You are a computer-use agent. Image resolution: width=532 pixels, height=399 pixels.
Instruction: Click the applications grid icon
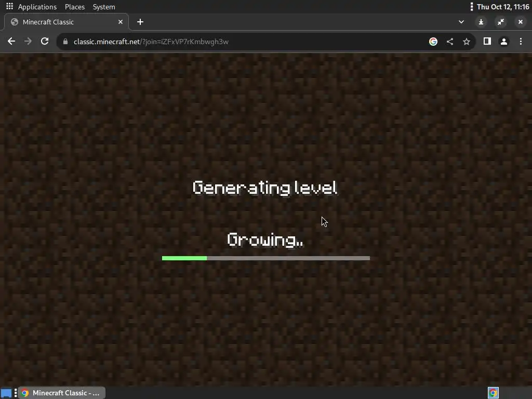pos(9,6)
